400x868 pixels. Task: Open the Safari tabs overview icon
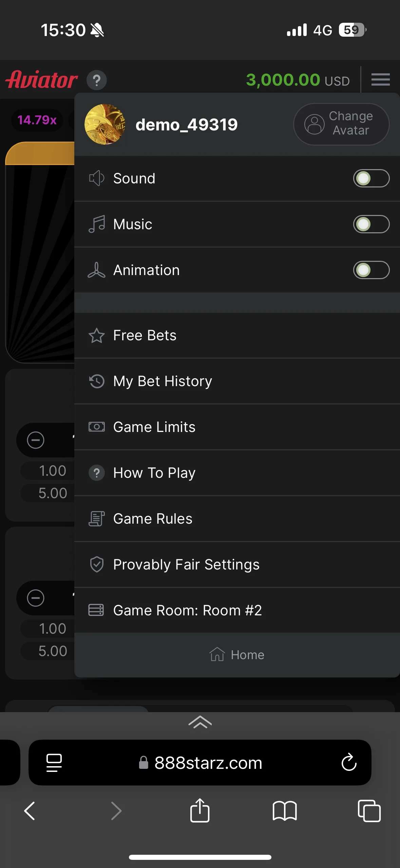tap(369, 811)
